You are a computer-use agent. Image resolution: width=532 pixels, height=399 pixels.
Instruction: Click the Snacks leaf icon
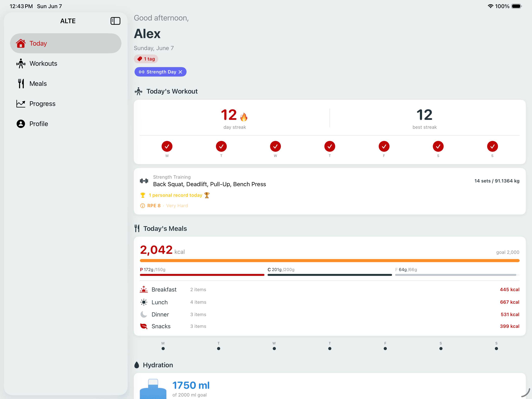(x=144, y=326)
